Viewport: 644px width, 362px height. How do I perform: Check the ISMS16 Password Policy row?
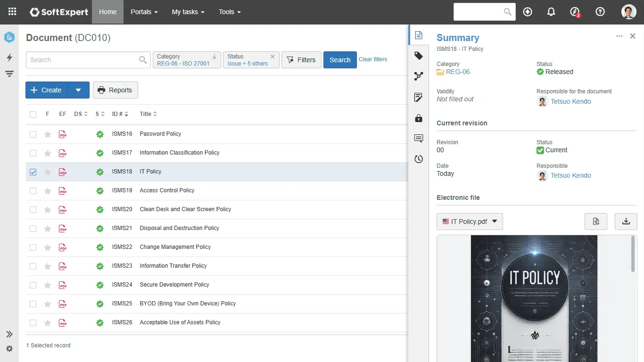tap(33, 134)
